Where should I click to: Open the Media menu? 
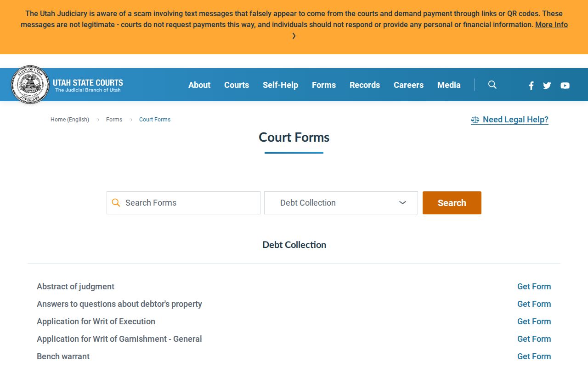coord(449,85)
